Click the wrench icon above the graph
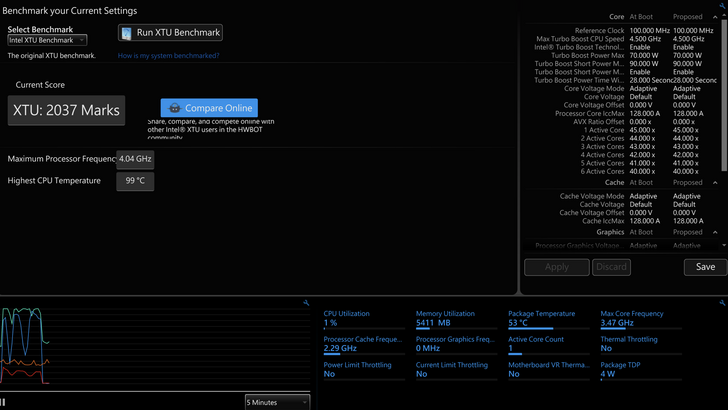 tap(306, 302)
